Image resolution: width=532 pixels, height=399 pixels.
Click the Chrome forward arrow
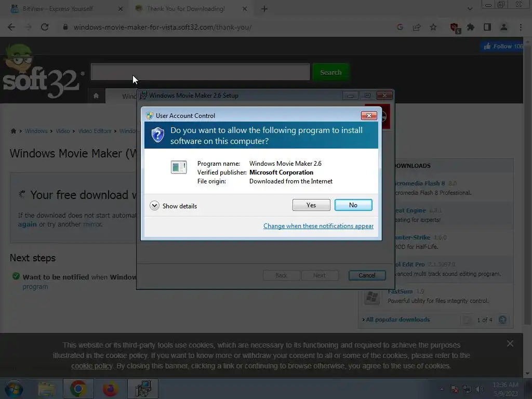[x=28, y=27]
